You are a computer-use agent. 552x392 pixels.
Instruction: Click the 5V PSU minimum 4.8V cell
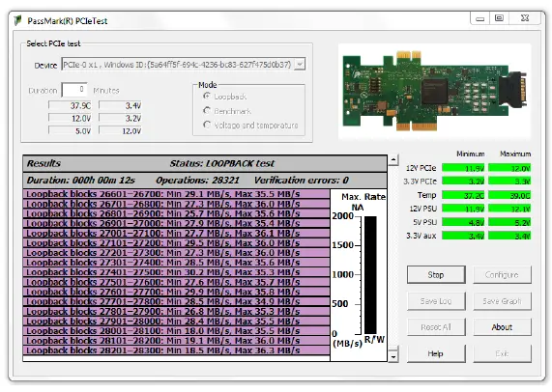coord(463,222)
